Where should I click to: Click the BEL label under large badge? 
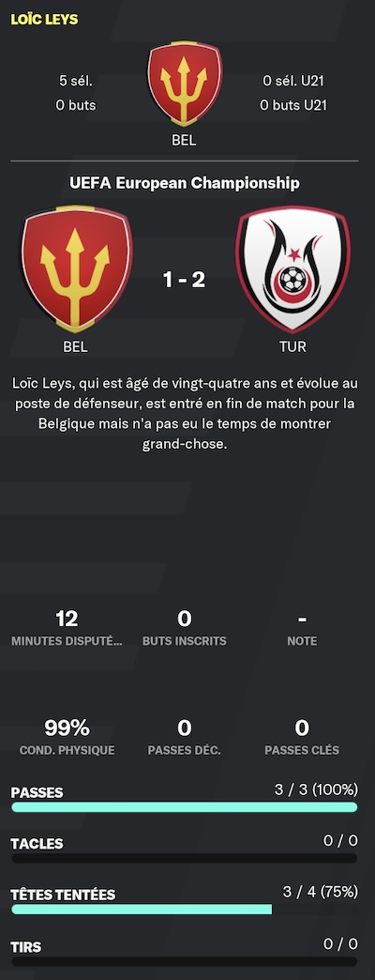pos(76,347)
